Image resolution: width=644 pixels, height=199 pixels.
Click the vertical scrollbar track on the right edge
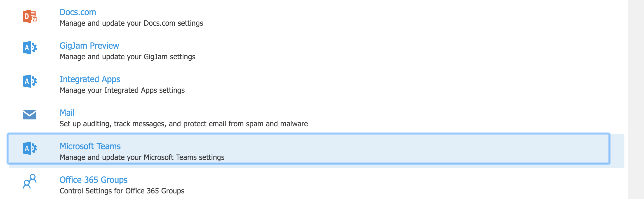point(636,99)
